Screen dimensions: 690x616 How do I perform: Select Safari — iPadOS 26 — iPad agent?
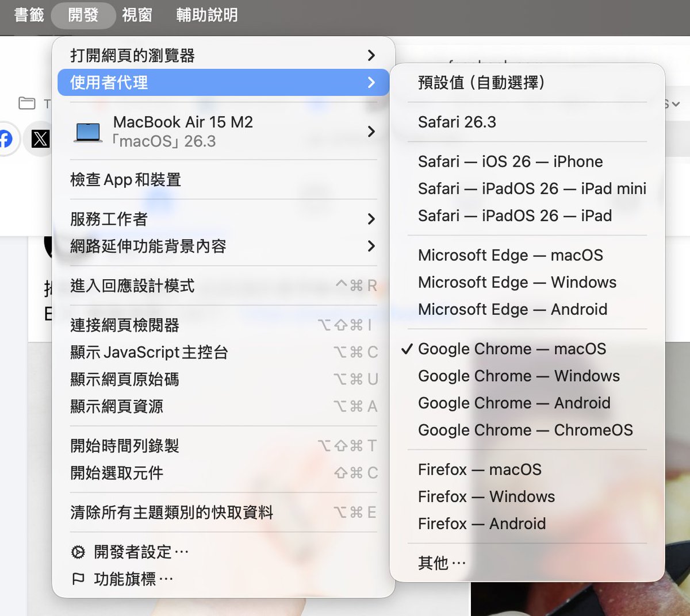[x=527, y=215]
